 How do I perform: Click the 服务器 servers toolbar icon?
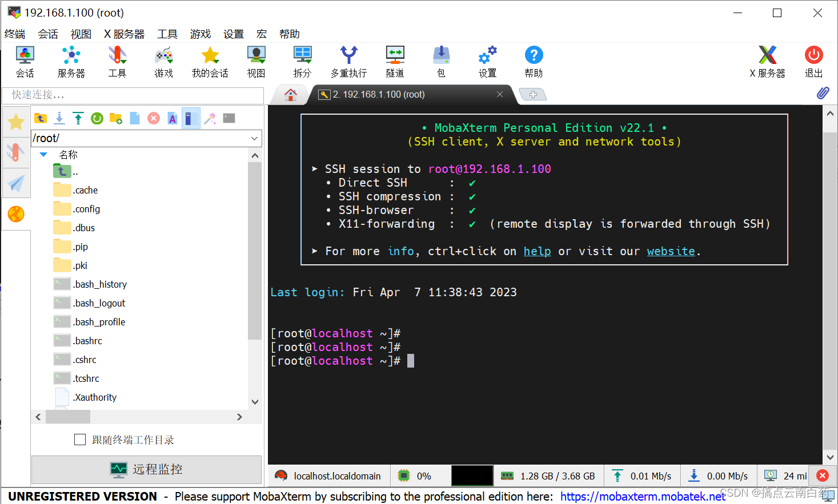tap(71, 62)
